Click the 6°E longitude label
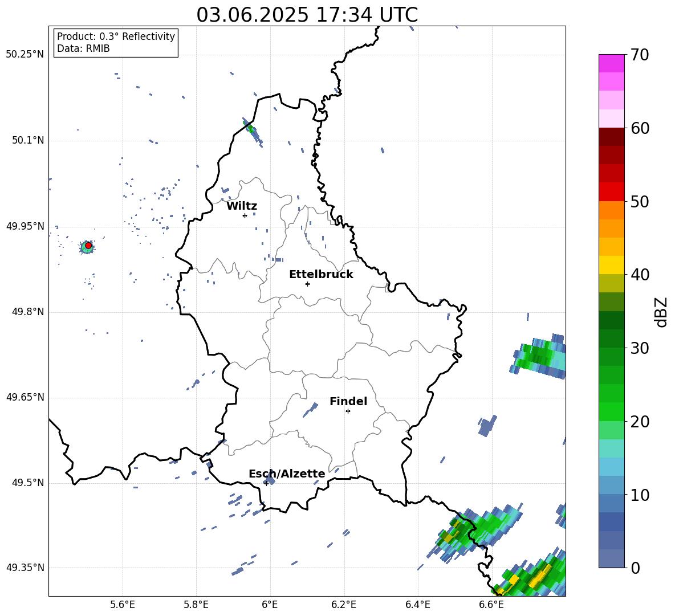 tap(270, 605)
